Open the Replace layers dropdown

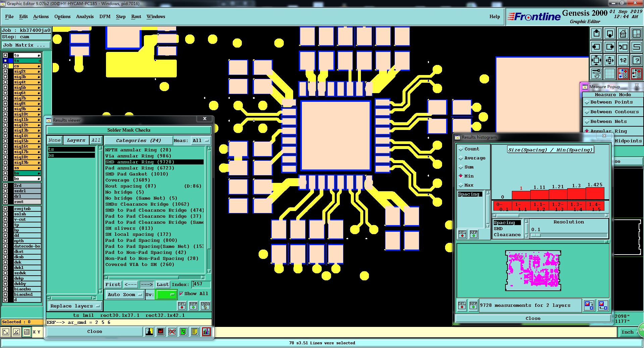[x=75, y=306]
